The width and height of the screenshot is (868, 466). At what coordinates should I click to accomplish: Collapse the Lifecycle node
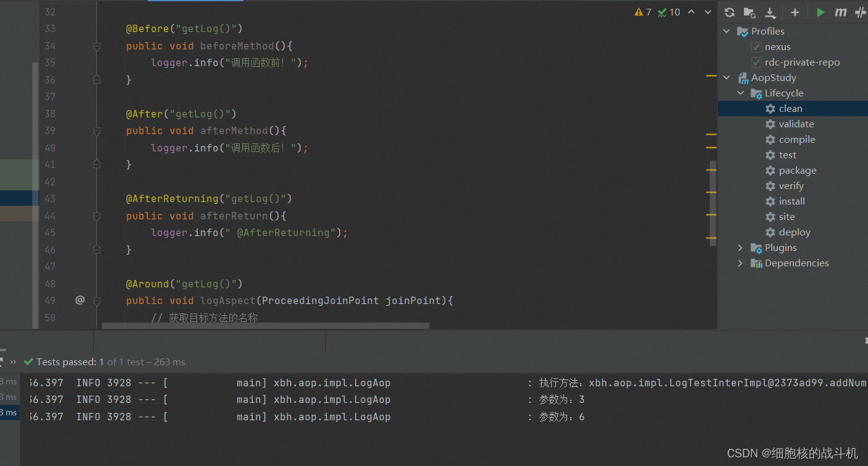click(740, 93)
